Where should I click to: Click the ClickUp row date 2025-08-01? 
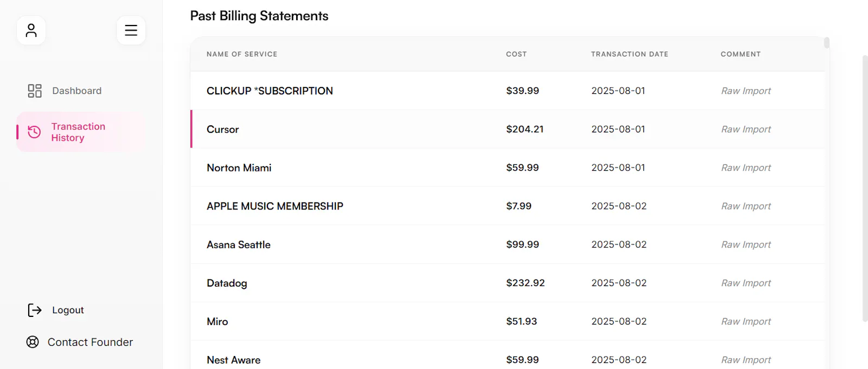point(618,91)
